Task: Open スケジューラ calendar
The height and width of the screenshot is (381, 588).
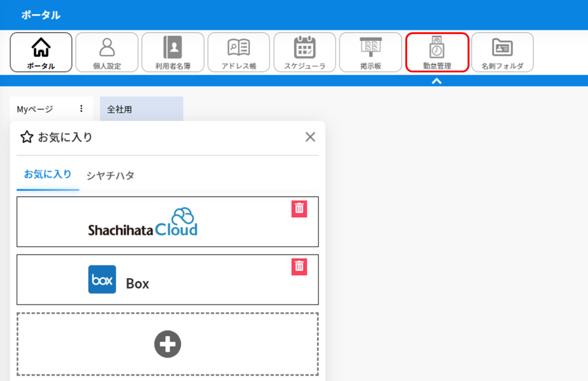Action: tap(304, 52)
